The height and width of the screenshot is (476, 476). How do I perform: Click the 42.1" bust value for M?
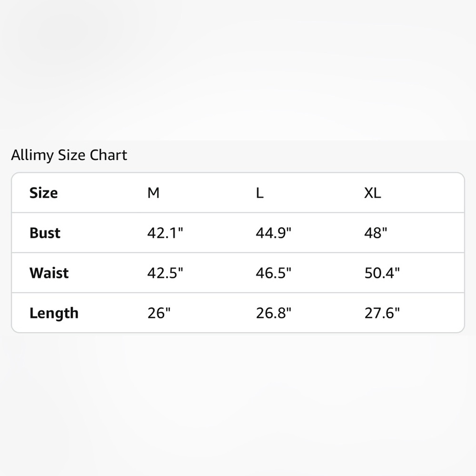[165, 233]
